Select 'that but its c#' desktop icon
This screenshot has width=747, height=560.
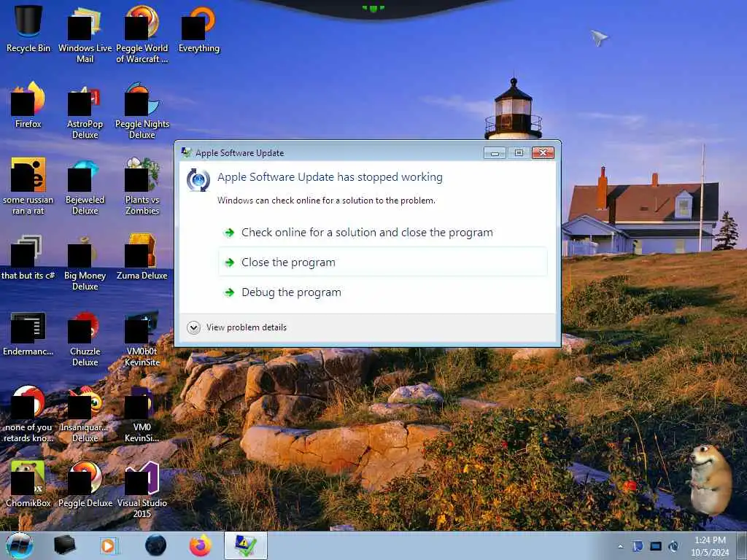(x=28, y=257)
